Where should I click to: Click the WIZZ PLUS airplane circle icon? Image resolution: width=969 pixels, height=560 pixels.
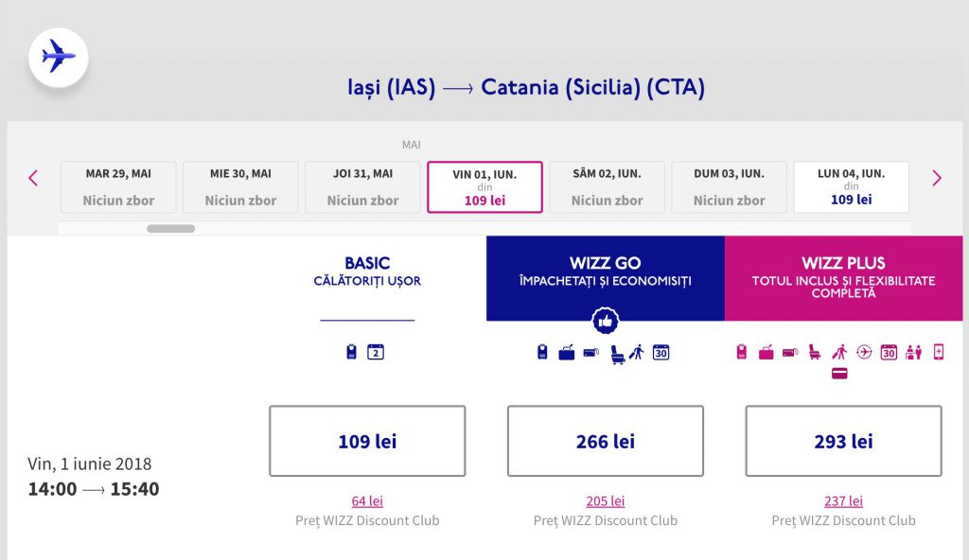(x=863, y=352)
